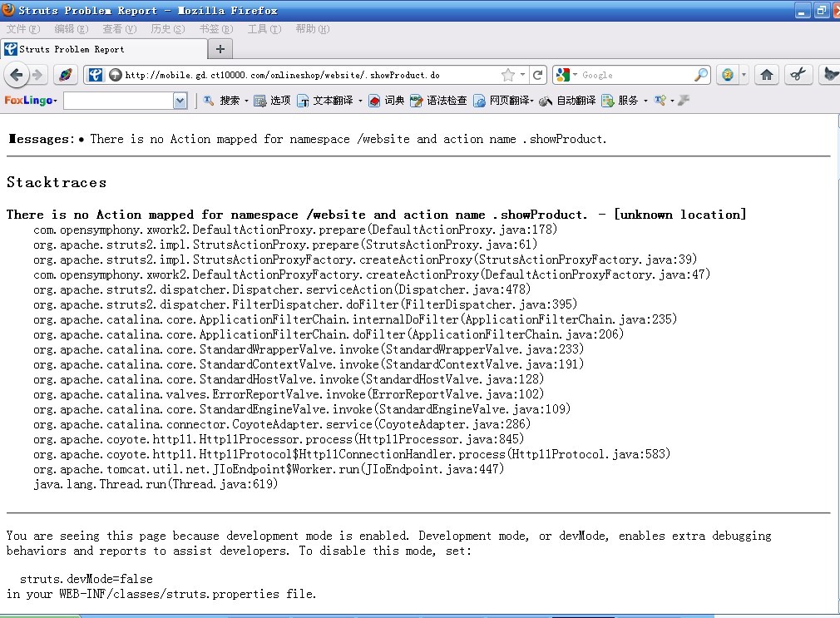Open the Google search engine selector
Image resolution: width=840 pixels, height=618 pixels.
[566, 75]
